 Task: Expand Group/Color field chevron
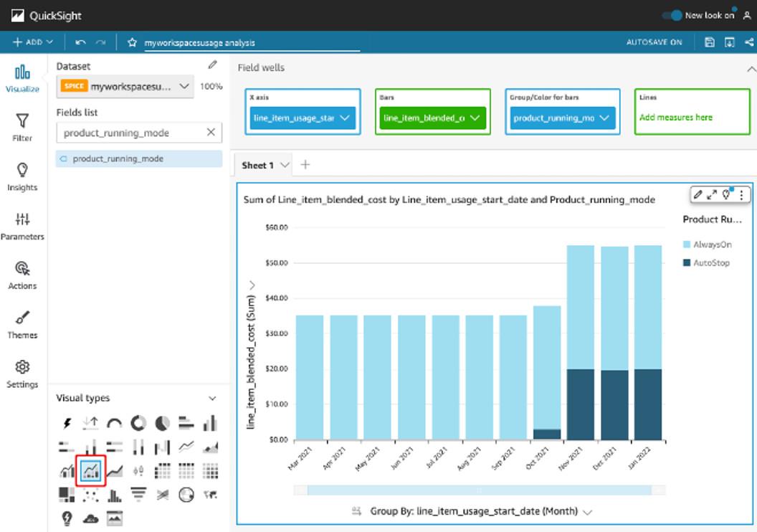pyautogui.click(x=604, y=118)
